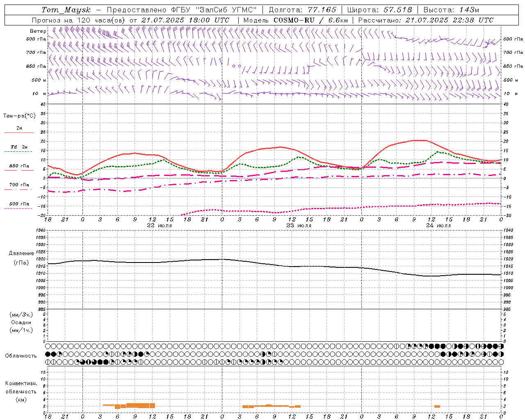
Task: Click the red 2м temperature curve
Action: point(275,148)
